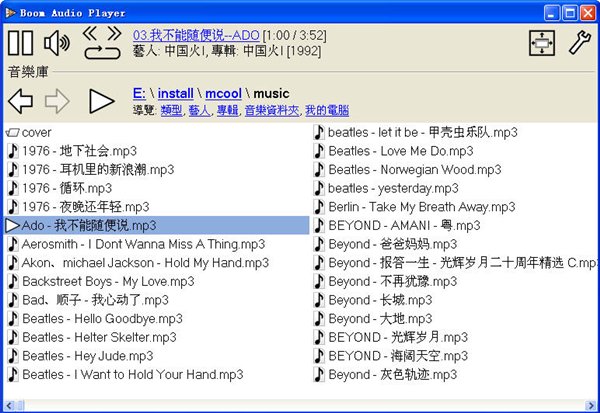This screenshot has height=413, width=600.
Task: Skip to previous track with double-left chevron
Action: (x=90, y=33)
